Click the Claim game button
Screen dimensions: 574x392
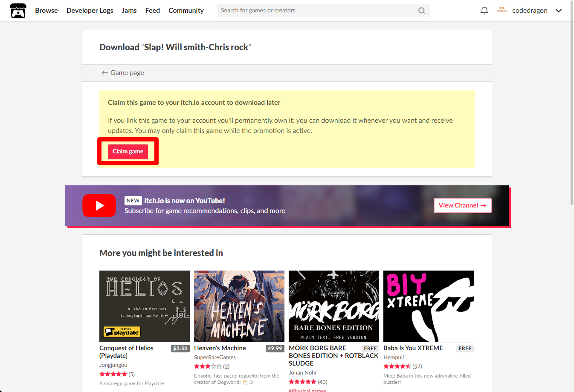128,152
